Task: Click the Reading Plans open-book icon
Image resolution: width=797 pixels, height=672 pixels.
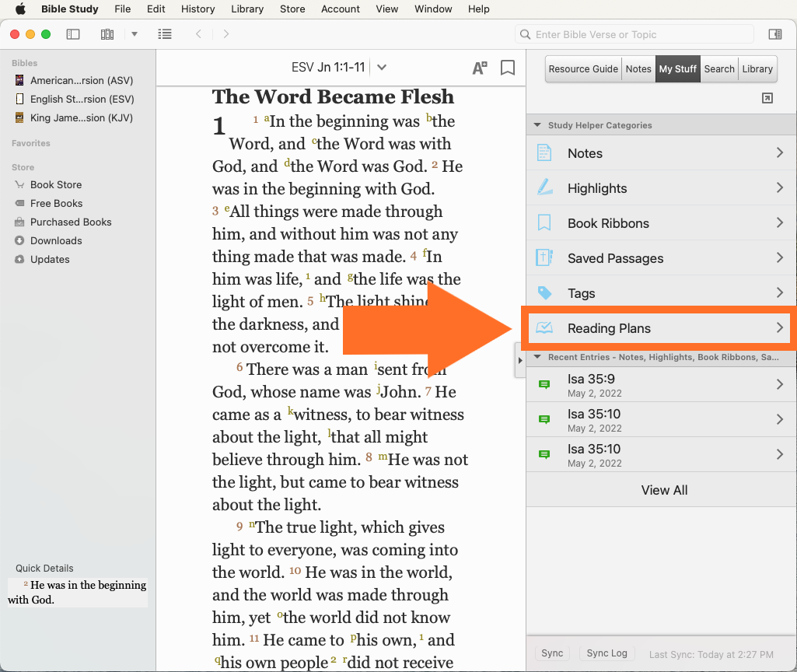Action: (x=544, y=328)
